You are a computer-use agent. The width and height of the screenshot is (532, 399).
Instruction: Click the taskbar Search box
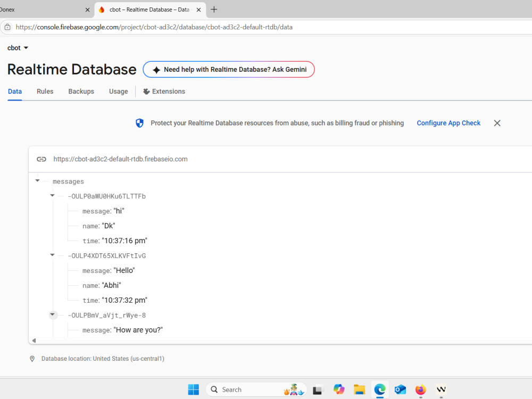256,389
